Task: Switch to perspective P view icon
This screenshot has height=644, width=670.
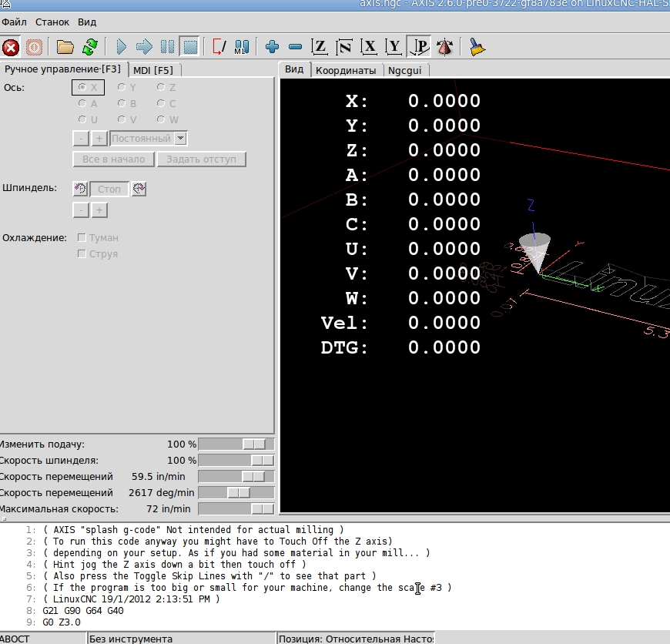Action: point(419,47)
